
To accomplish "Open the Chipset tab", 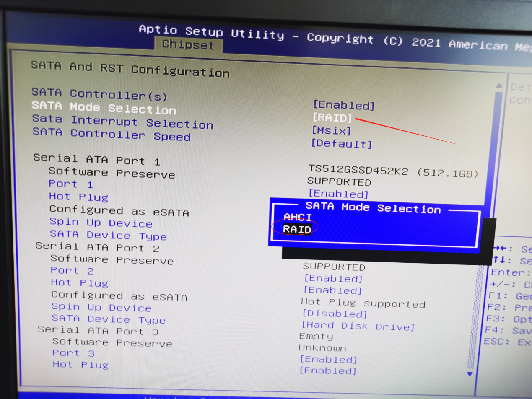I will (x=188, y=44).
